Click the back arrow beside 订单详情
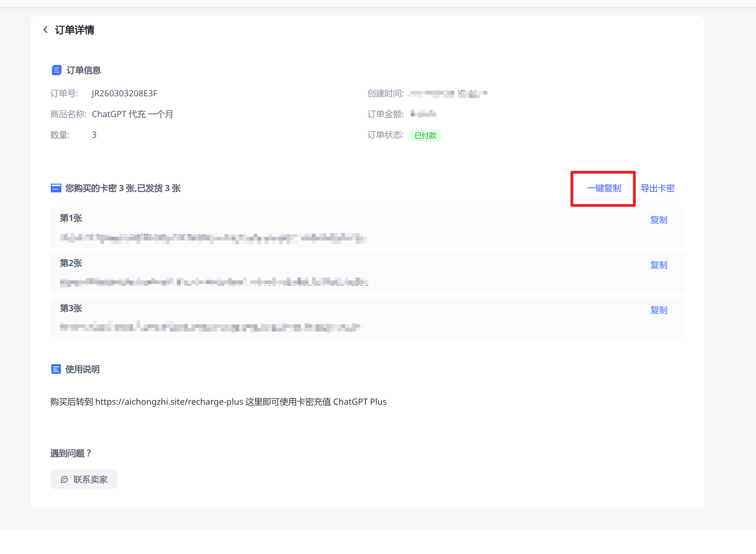The width and height of the screenshot is (756, 554). [x=46, y=30]
